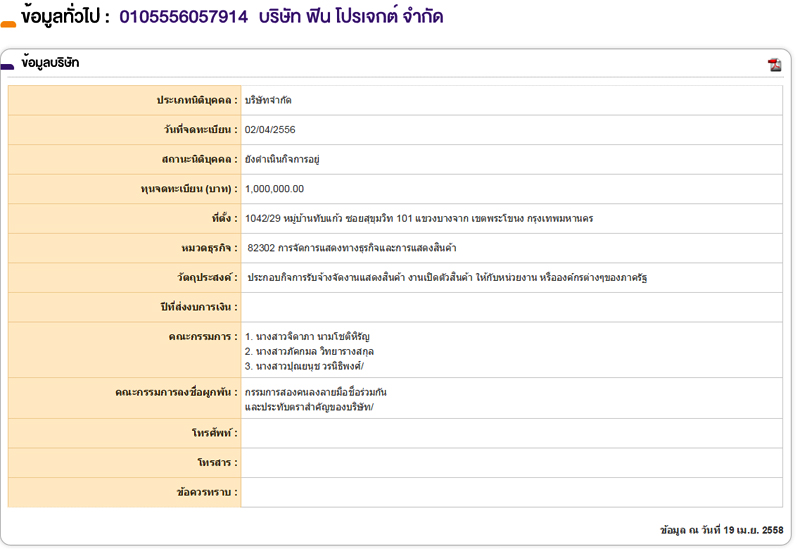Click the label วัตถุประสงค์
The image size is (800, 549).
tap(208, 278)
